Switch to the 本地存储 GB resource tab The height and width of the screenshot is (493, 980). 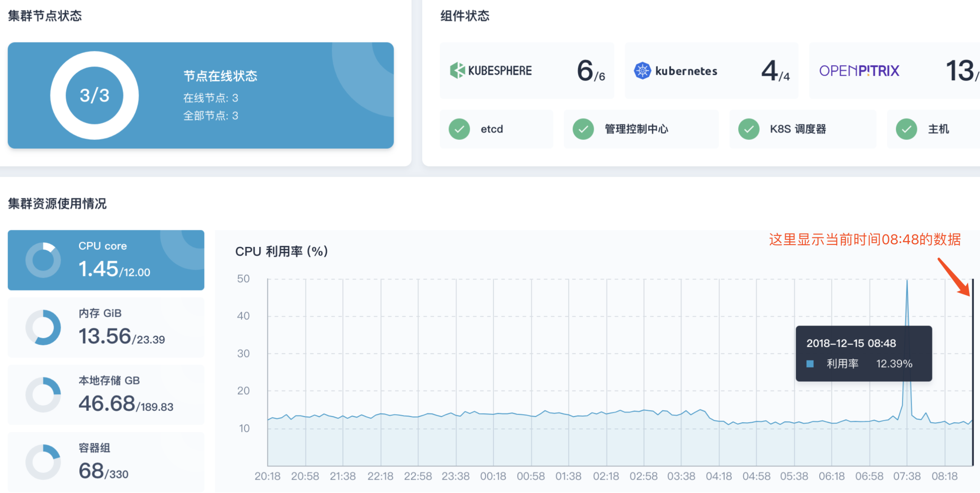coord(106,395)
